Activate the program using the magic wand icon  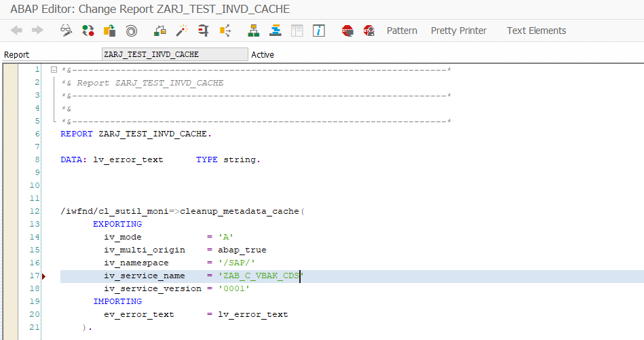pyautogui.click(x=182, y=31)
